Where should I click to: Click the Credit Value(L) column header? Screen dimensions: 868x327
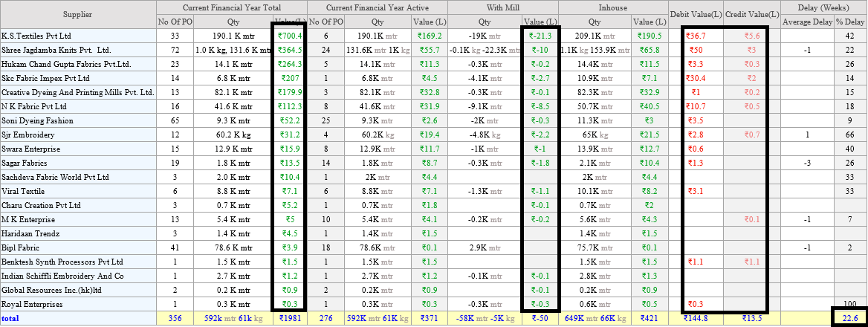tap(752, 14)
